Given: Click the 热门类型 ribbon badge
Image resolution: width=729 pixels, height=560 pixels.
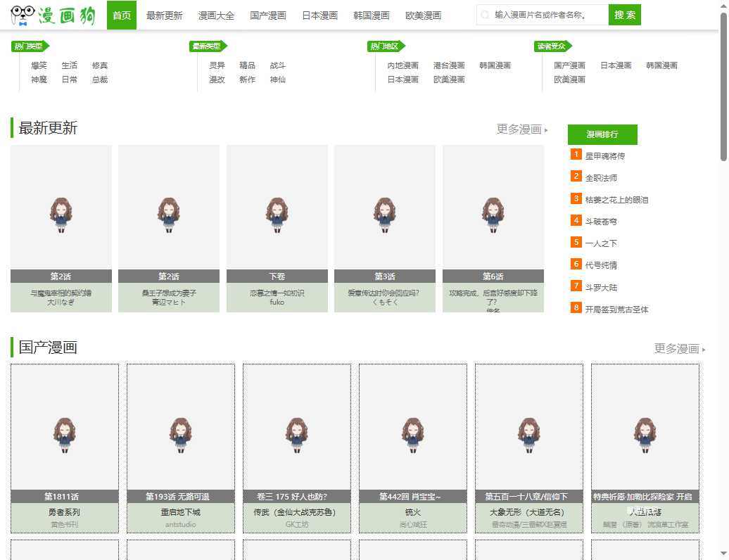Looking at the screenshot, I should coord(30,46).
